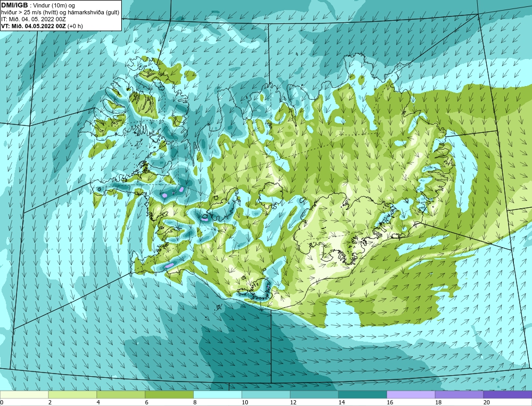Click the scale label '6'
Viewport: 532px width, 406px height.
[146, 402]
